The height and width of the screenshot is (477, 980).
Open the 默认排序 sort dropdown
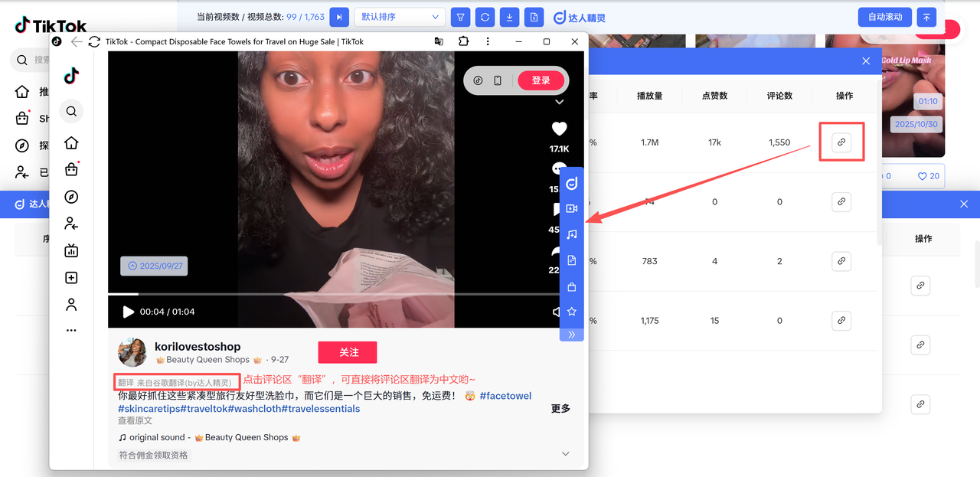click(400, 17)
